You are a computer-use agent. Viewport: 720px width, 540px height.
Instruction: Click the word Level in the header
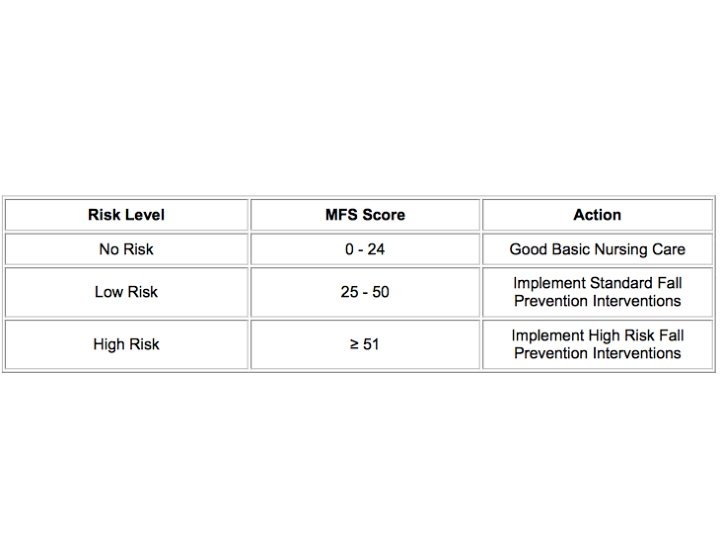pos(144,215)
